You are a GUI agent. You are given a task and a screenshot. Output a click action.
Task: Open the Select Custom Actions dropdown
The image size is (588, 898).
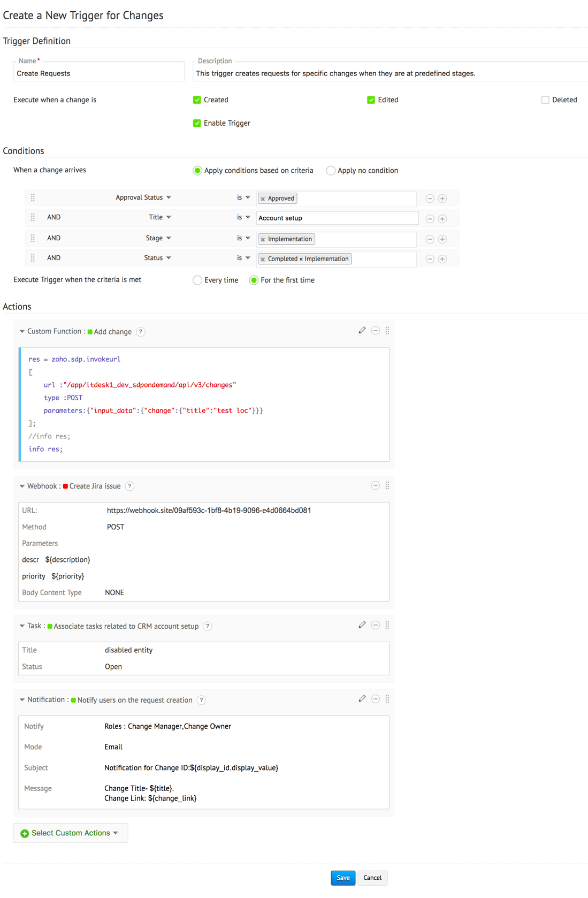[x=70, y=833]
